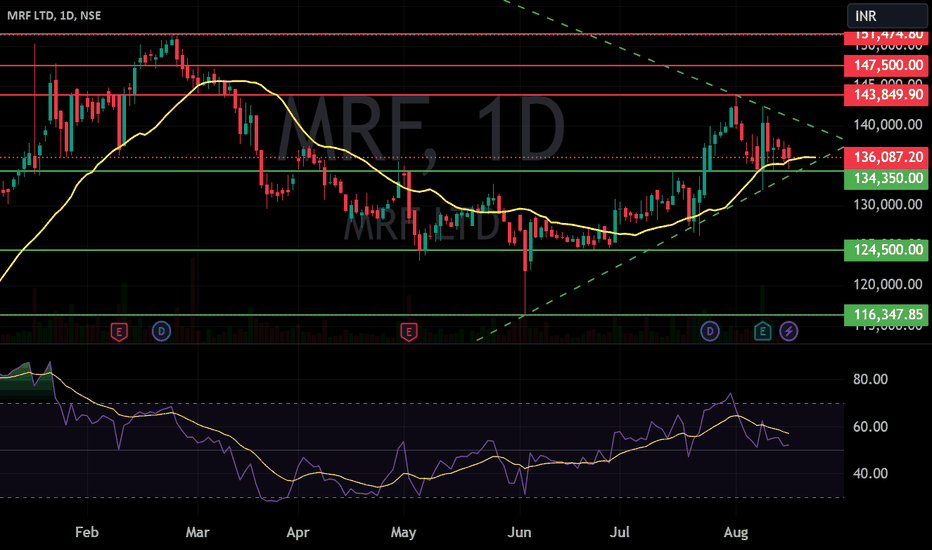Click the 80.00 RSI axis value
932x550 pixels.
(870, 379)
